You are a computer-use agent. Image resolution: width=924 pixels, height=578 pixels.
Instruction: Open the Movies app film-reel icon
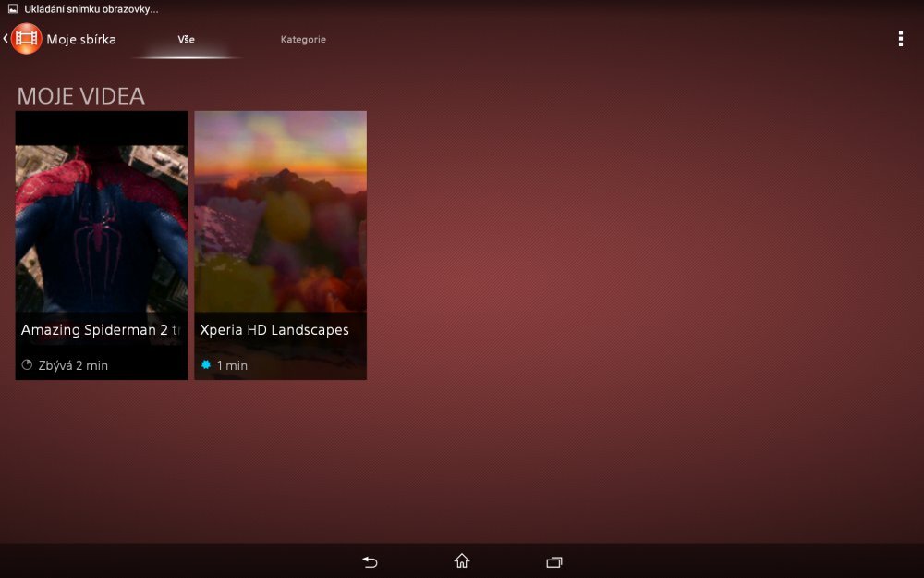click(26, 38)
